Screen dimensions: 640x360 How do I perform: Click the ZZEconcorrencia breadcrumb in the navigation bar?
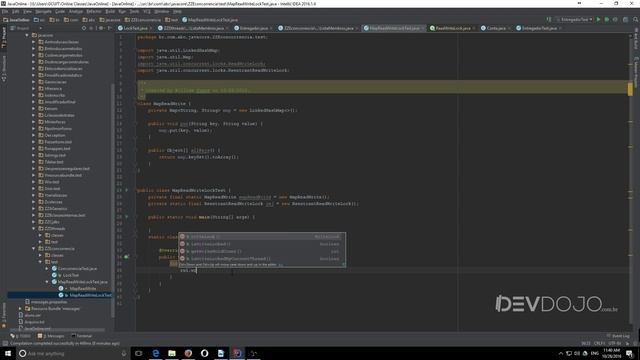pos(143,20)
